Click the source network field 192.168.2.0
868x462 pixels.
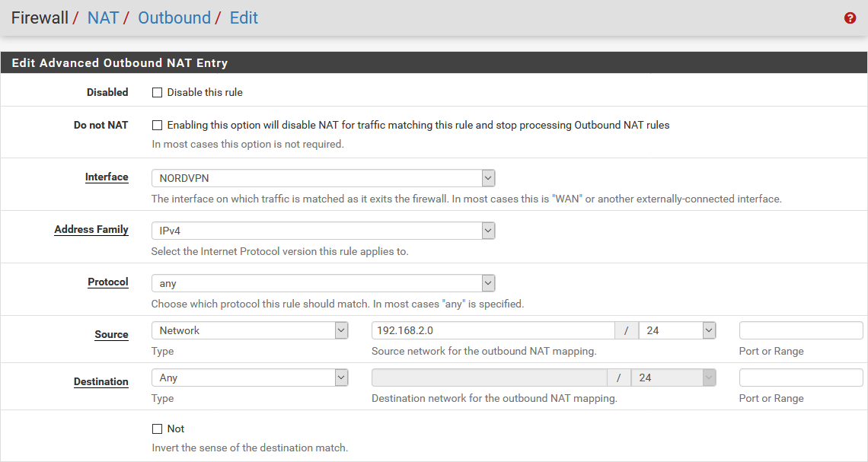click(493, 330)
